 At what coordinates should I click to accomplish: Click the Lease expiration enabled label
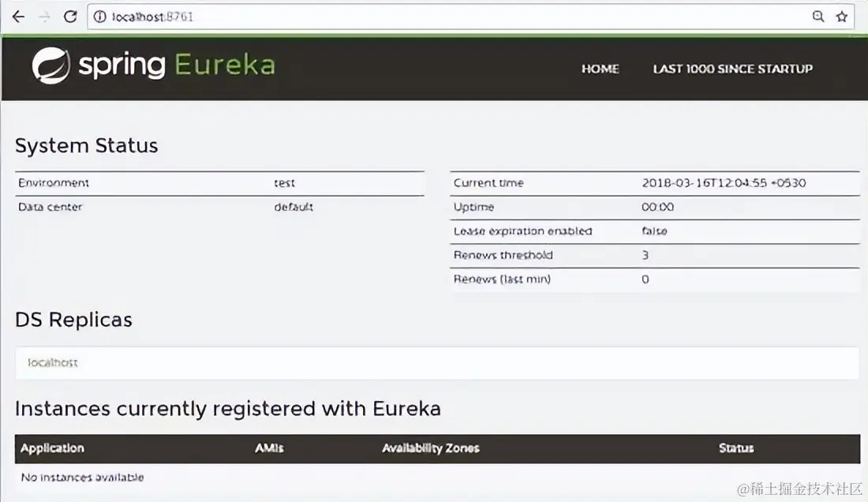click(522, 230)
